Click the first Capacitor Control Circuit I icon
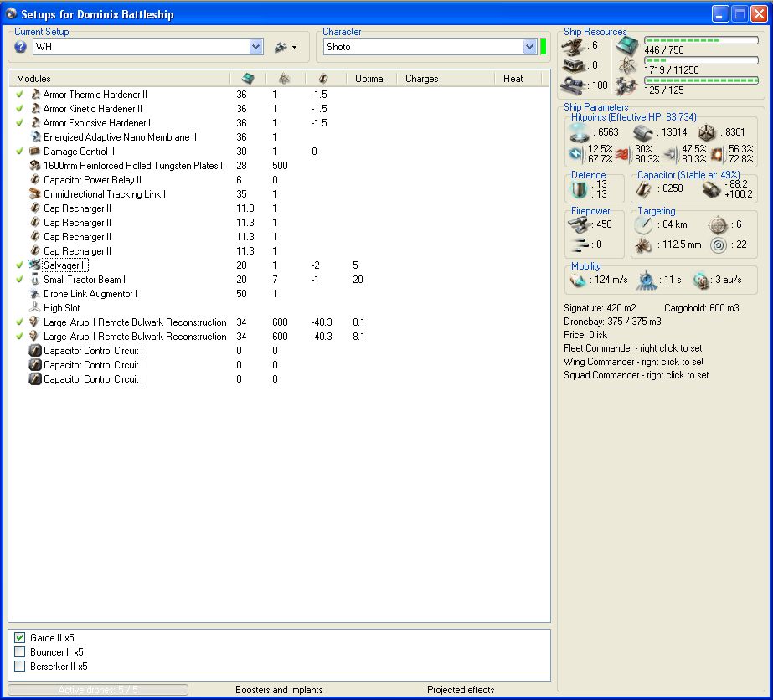The width and height of the screenshot is (773, 700). [35, 351]
